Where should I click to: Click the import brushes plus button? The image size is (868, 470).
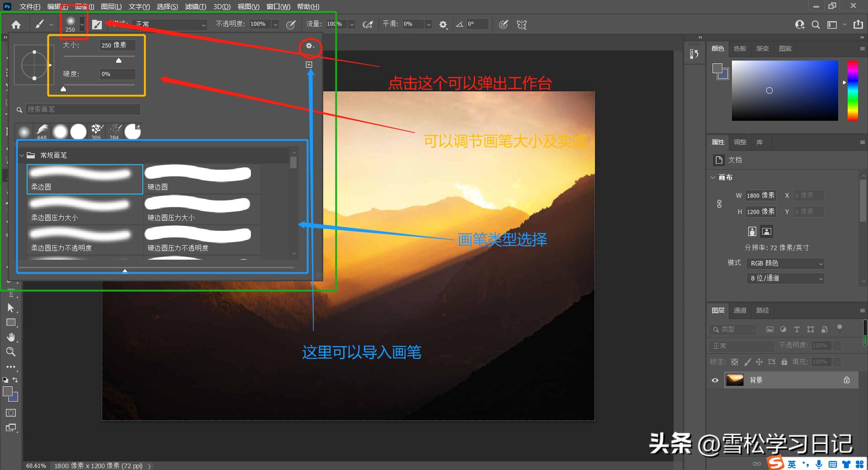point(309,64)
